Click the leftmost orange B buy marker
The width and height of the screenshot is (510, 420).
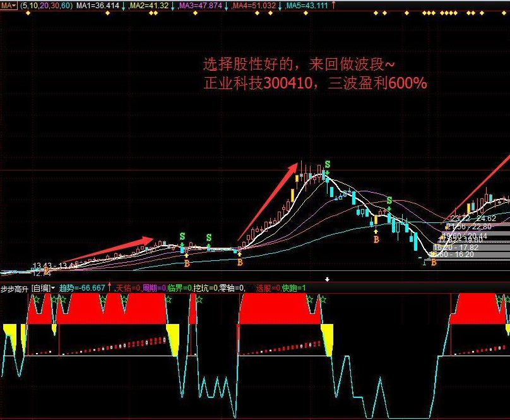[x=46, y=270]
